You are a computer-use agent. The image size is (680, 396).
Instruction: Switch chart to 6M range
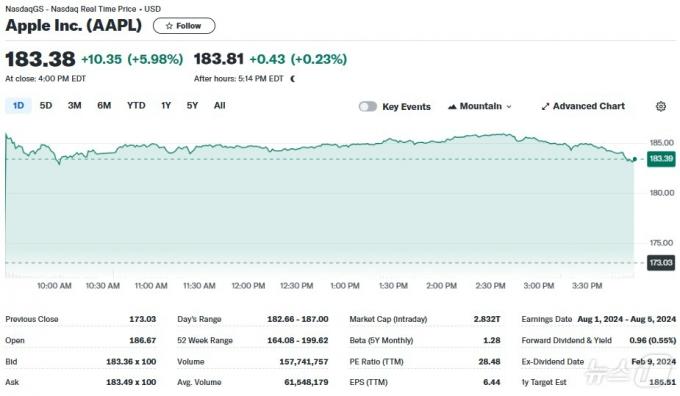[104, 105]
